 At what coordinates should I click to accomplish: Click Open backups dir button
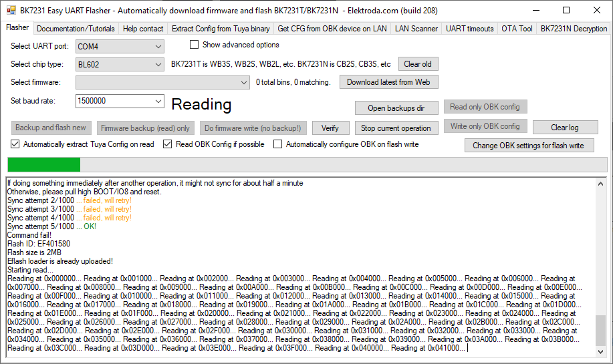coord(396,108)
